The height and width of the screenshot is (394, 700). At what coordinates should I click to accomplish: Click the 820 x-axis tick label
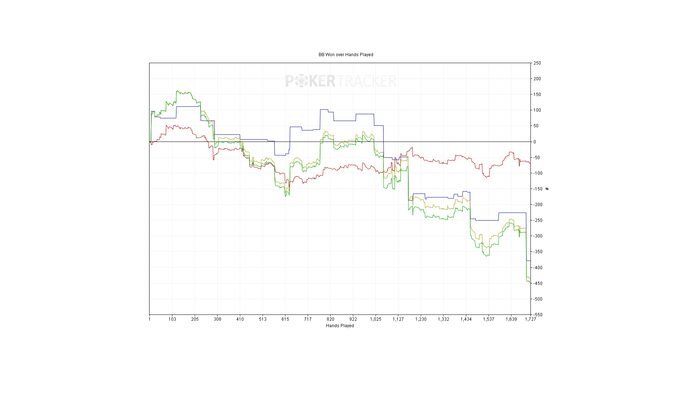[330, 319]
